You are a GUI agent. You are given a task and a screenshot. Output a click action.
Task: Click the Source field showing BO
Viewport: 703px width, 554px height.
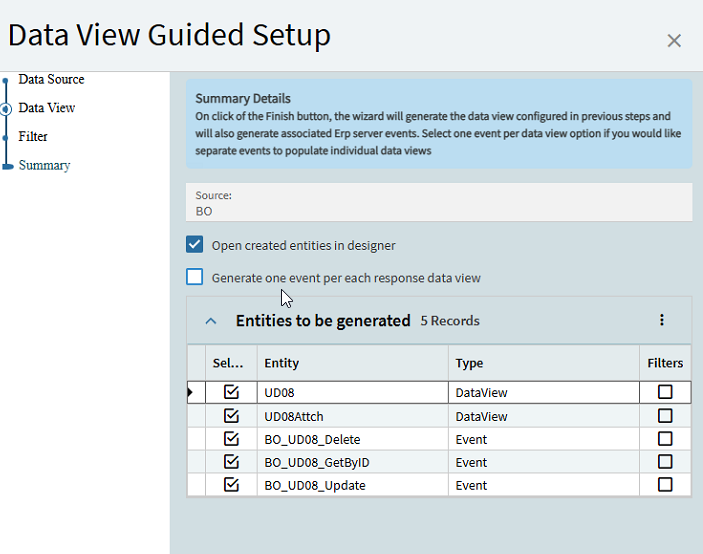click(x=438, y=203)
